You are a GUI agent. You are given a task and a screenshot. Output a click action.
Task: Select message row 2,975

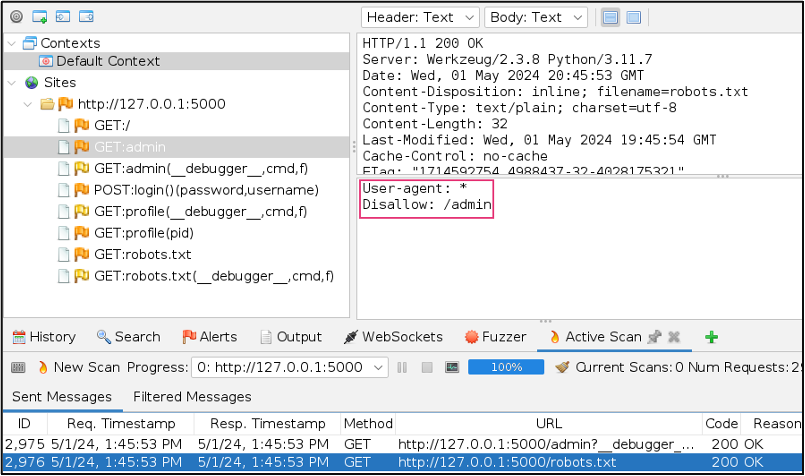(402, 445)
